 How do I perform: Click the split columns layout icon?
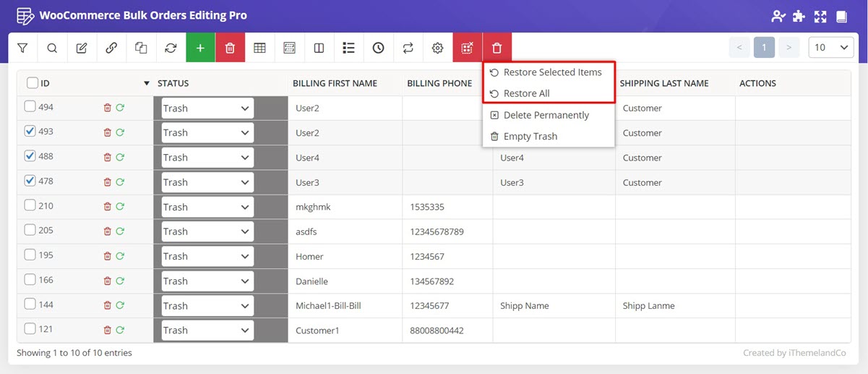(319, 48)
